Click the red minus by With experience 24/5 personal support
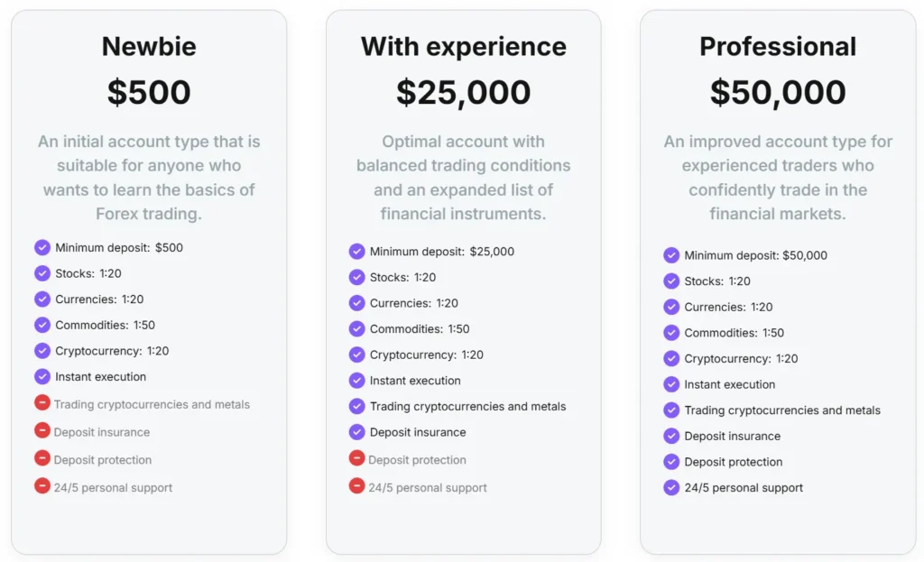The width and height of the screenshot is (924, 562). tap(357, 486)
